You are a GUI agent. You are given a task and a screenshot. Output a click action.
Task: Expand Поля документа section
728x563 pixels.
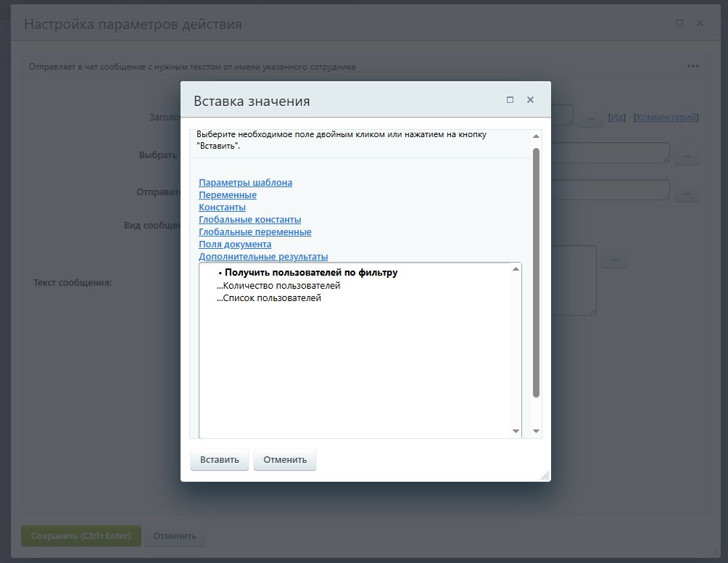(x=235, y=244)
